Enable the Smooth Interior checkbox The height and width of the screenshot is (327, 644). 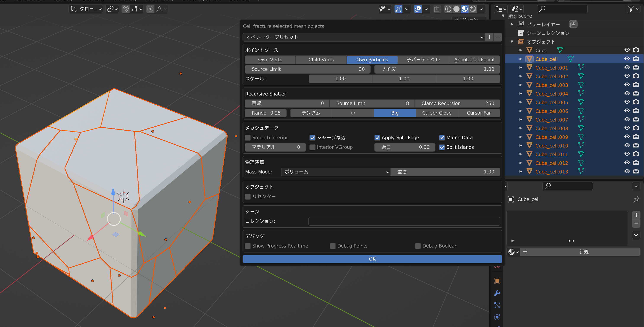[x=248, y=138]
